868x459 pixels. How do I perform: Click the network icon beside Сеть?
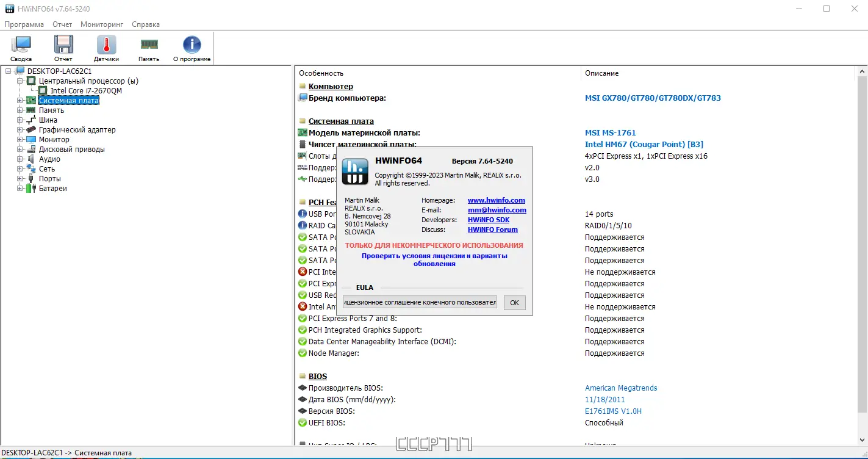tap(31, 169)
